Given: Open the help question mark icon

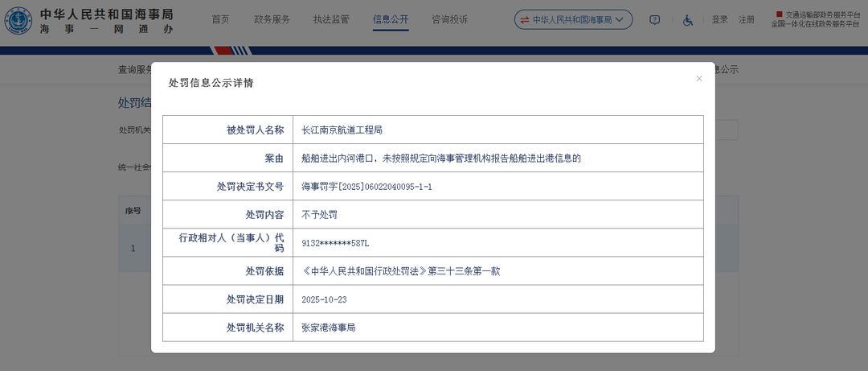Looking at the screenshot, I should 654,20.
